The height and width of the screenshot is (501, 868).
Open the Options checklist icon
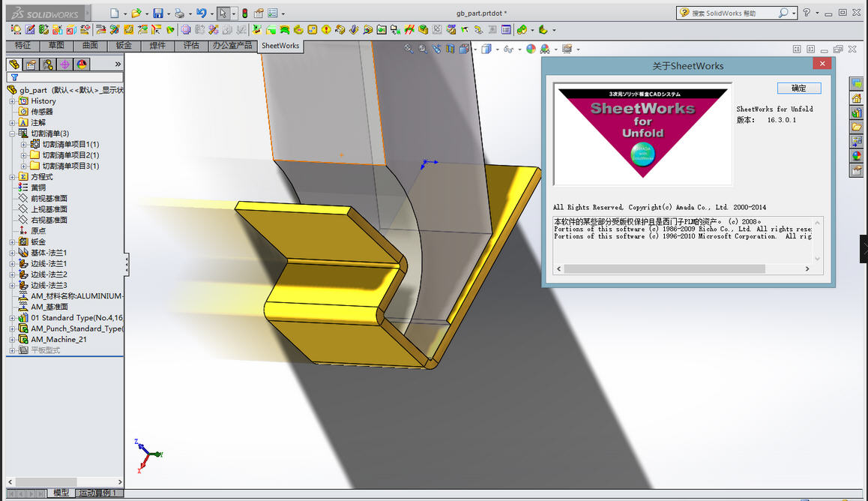pyautogui.click(x=273, y=13)
